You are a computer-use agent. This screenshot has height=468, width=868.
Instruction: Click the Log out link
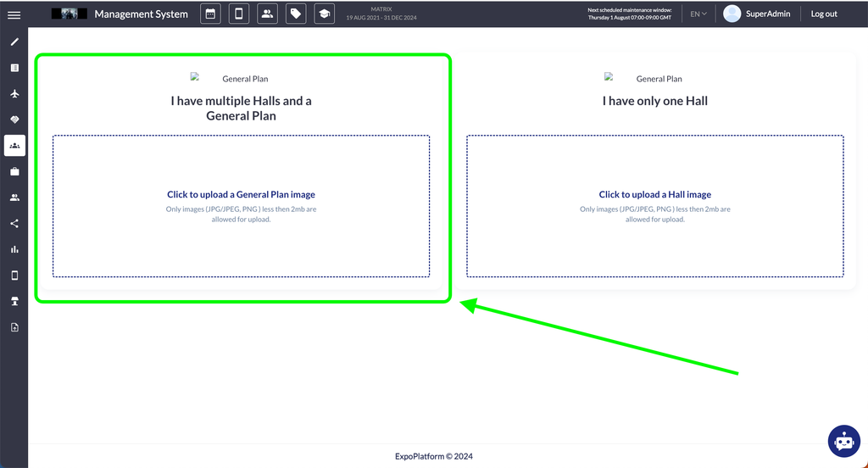[x=823, y=14]
